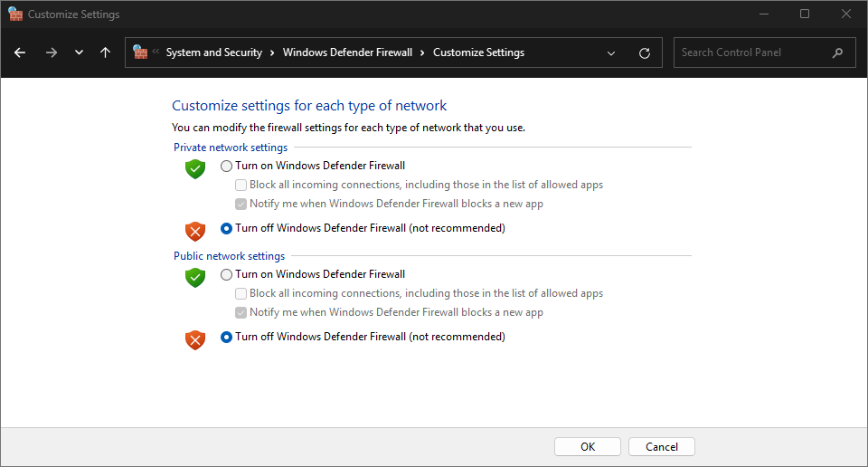Click the Search Control Panel field
This screenshot has height=467, width=868.
[x=765, y=52]
